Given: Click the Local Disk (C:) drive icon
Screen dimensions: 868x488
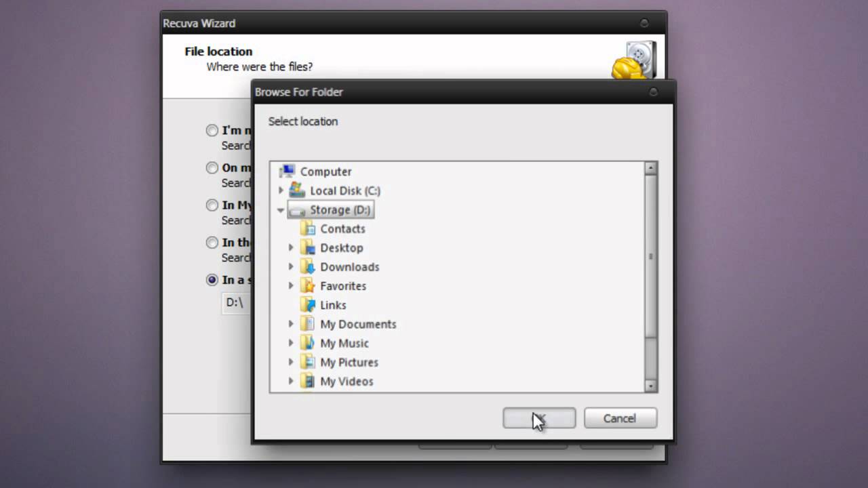Looking at the screenshot, I should click(297, 190).
